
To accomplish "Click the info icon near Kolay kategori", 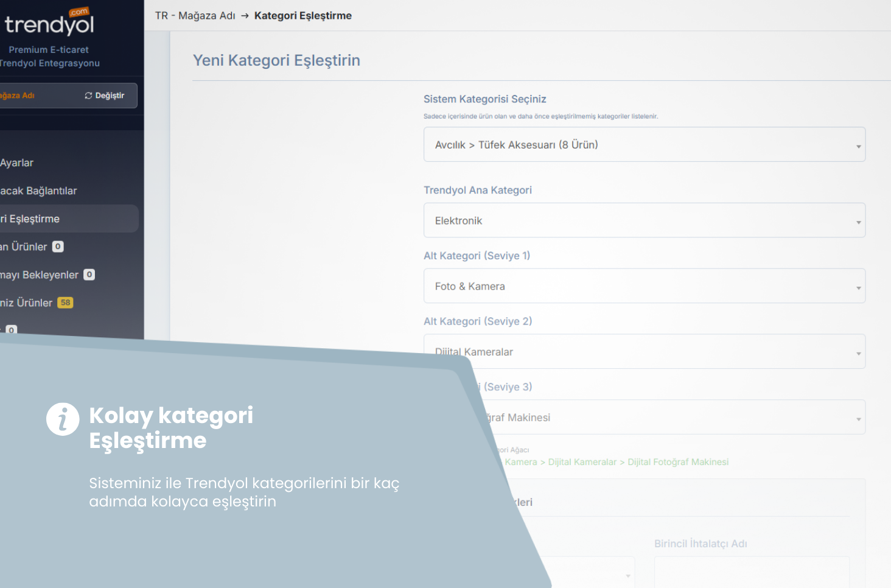I will pyautogui.click(x=63, y=419).
